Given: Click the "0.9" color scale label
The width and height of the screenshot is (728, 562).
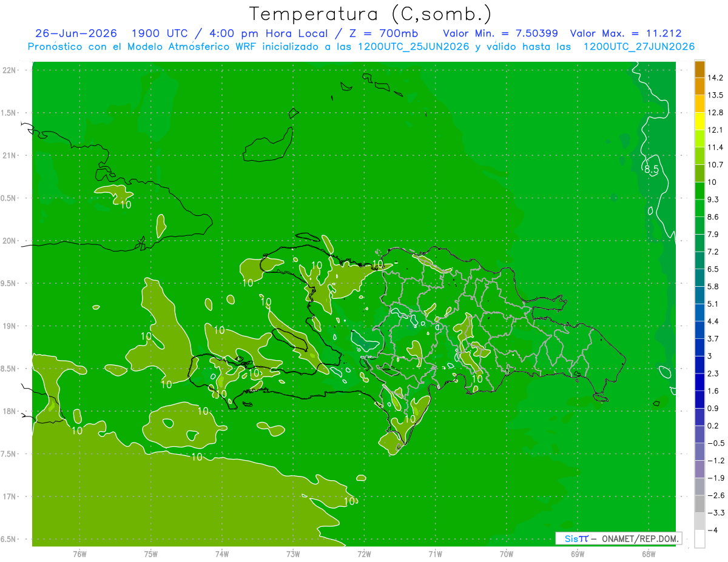Looking at the screenshot, I should tap(712, 409).
